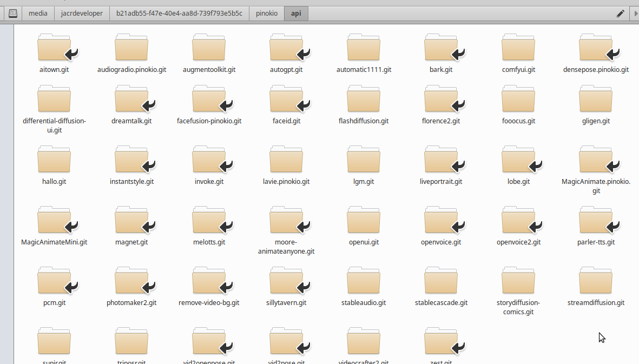The image size is (639, 364).
Task: Open the zest.git folder
Action: click(441, 342)
